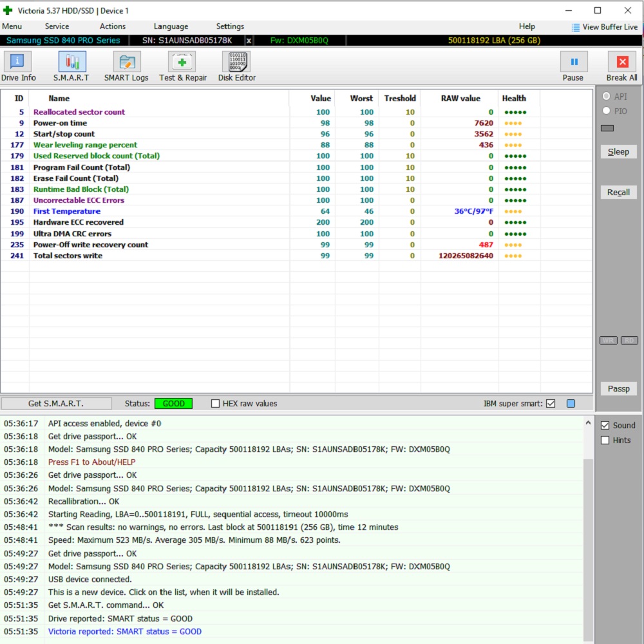Open the Menu menu
This screenshot has height=644, width=644.
12,26
